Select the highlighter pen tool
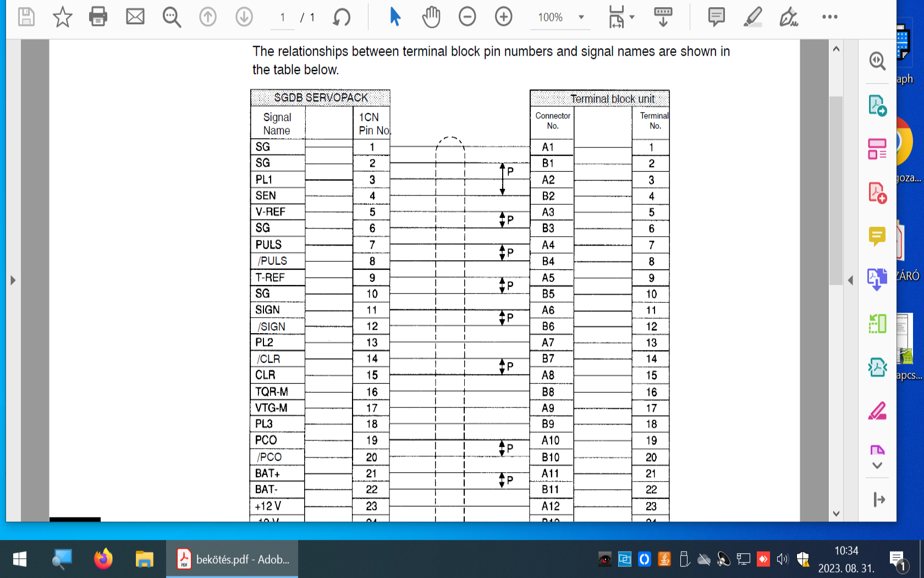This screenshot has width=924, height=578. point(753,17)
